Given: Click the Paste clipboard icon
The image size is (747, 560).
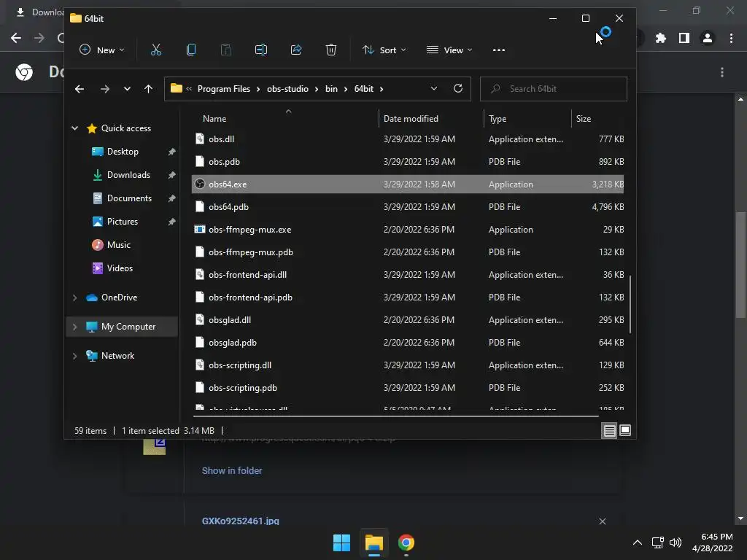Looking at the screenshot, I should (226, 50).
